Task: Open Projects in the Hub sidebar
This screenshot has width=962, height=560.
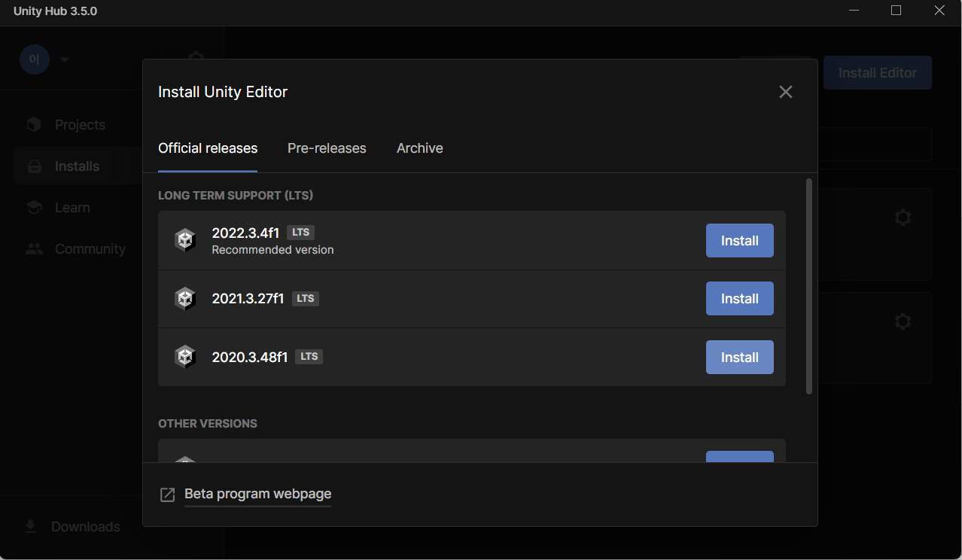Action: pos(80,125)
